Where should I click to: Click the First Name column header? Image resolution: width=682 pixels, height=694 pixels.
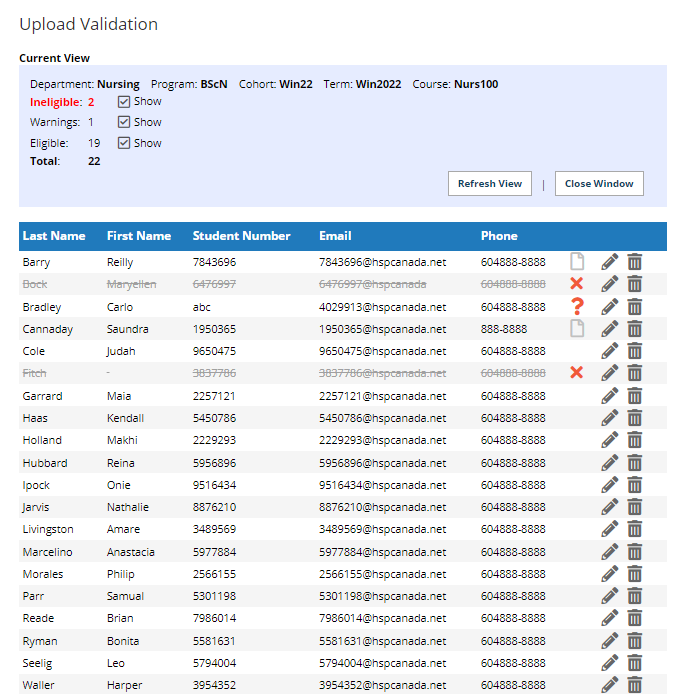139,236
